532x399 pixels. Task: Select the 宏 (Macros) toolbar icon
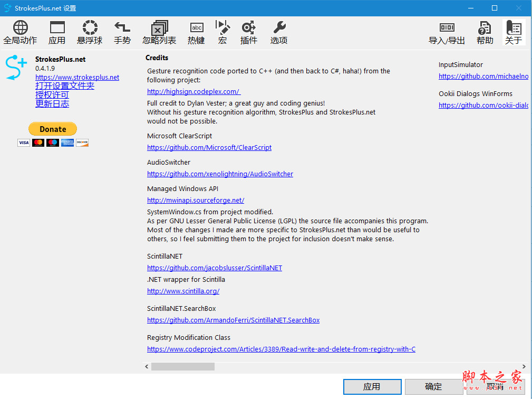[x=223, y=32]
